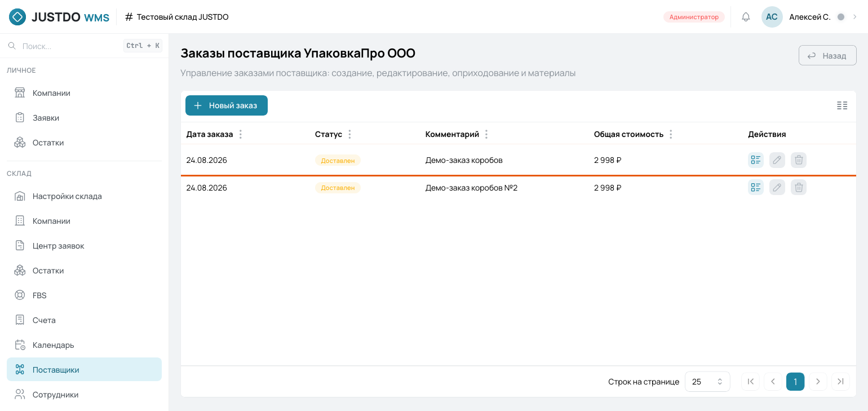Open Настройки склада in sidebar

coord(85,196)
